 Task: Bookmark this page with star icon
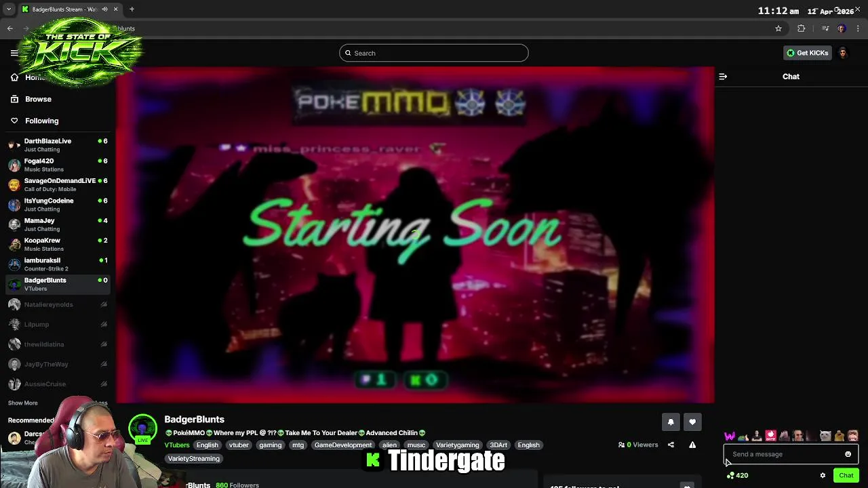(x=778, y=28)
